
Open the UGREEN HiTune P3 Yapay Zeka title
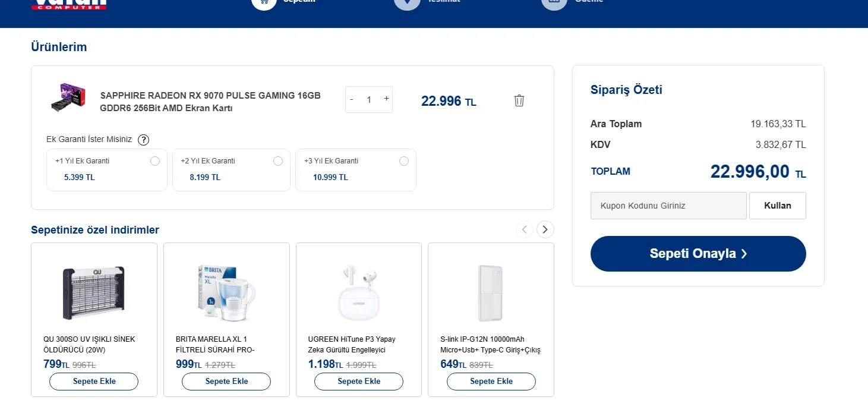(x=352, y=345)
